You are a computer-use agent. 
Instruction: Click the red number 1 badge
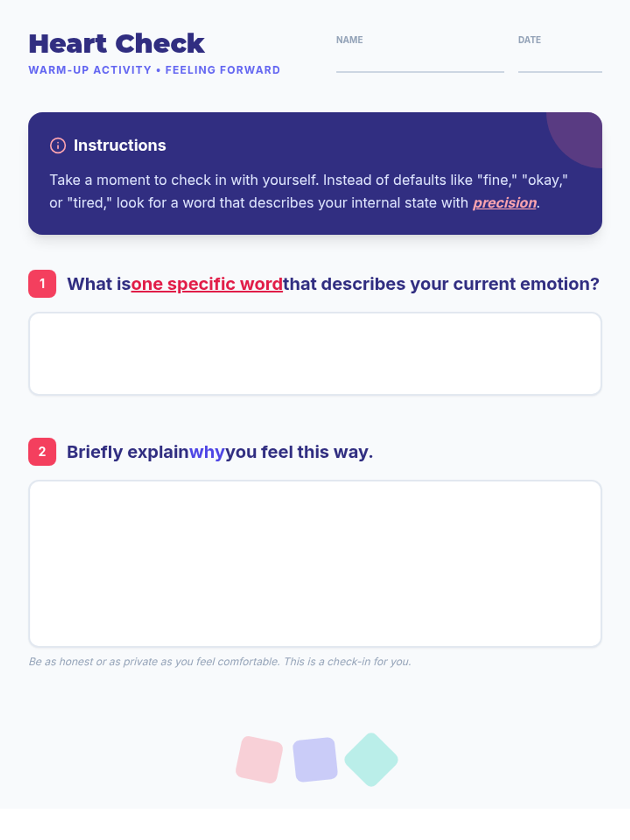click(x=42, y=284)
